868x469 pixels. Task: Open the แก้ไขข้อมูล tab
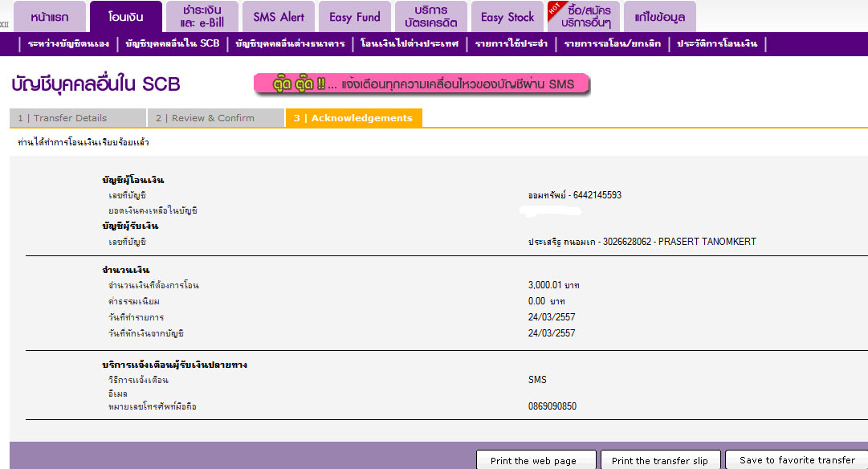[660, 17]
